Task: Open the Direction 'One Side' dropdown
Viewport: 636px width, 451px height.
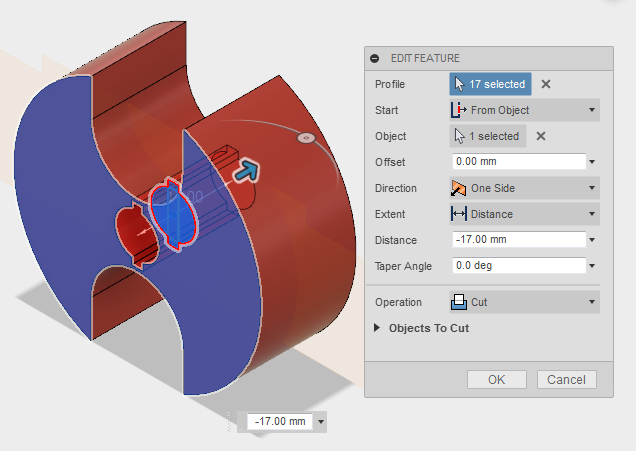Action: [x=524, y=188]
